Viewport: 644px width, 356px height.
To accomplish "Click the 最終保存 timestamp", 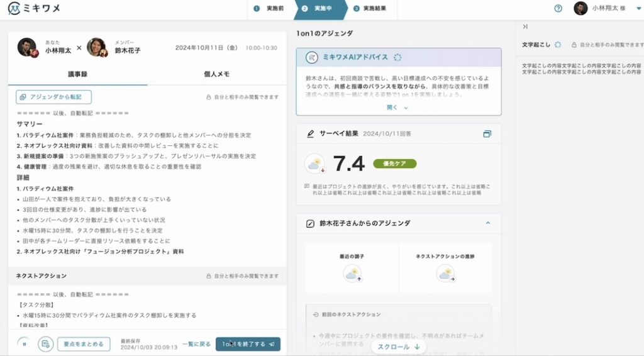I will click(x=148, y=344).
